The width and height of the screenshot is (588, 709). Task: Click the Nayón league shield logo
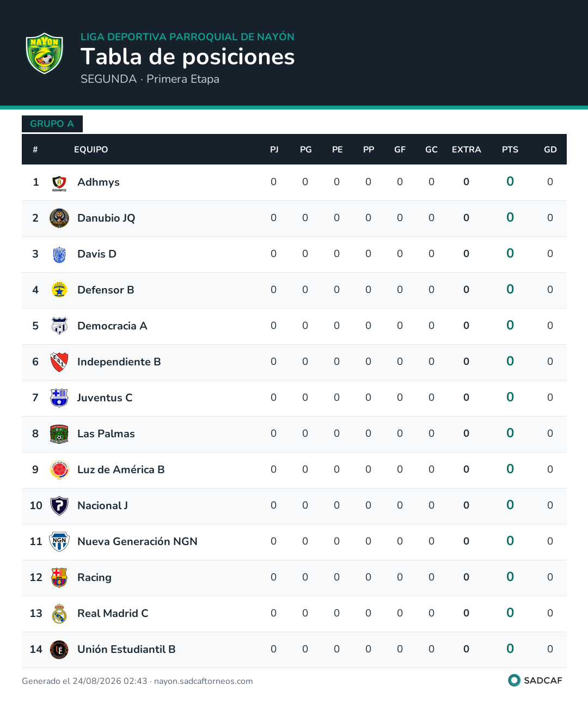point(45,53)
